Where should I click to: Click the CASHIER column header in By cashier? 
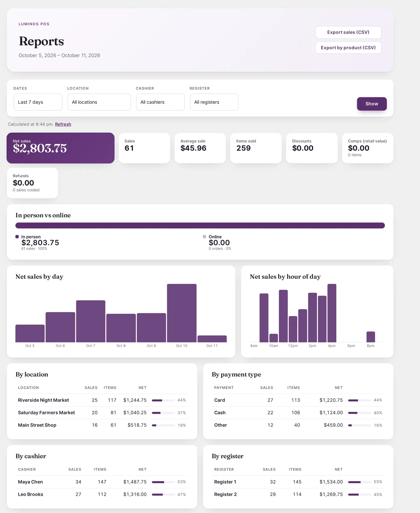pyautogui.click(x=27, y=469)
